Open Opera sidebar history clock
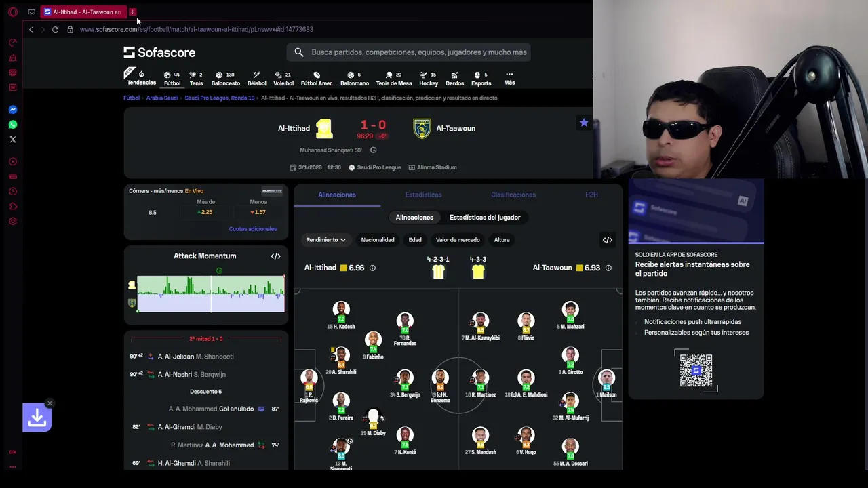 (12, 191)
